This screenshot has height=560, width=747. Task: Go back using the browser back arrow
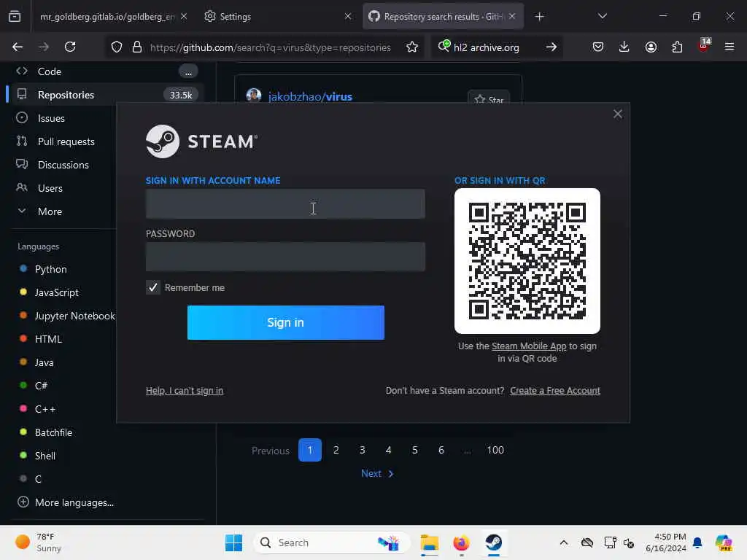click(x=18, y=47)
